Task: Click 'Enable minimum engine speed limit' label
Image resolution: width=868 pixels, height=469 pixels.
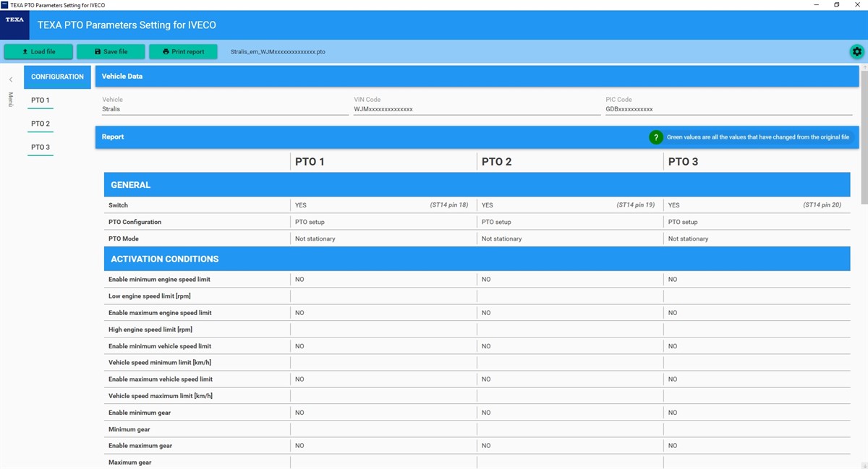Action: pos(159,279)
